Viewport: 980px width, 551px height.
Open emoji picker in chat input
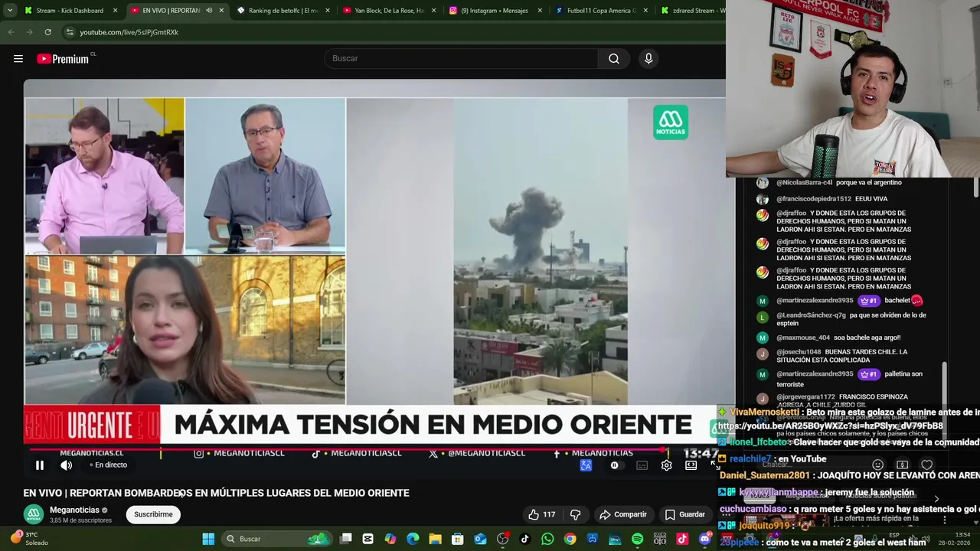coord(878,465)
